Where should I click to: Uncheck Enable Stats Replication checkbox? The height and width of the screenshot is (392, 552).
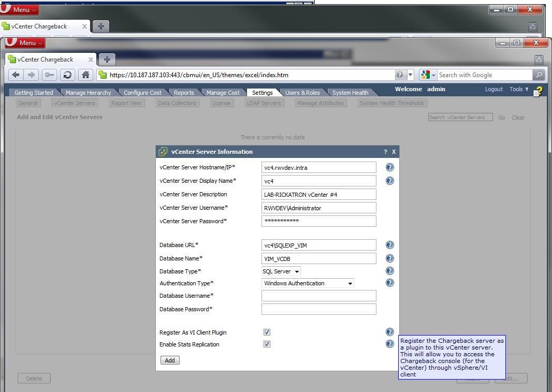[x=267, y=344]
